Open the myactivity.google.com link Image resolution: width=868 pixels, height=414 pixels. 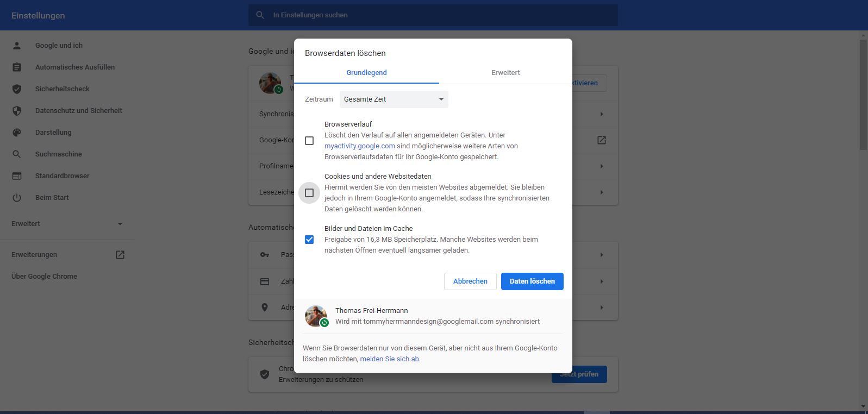pyautogui.click(x=359, y=146)
